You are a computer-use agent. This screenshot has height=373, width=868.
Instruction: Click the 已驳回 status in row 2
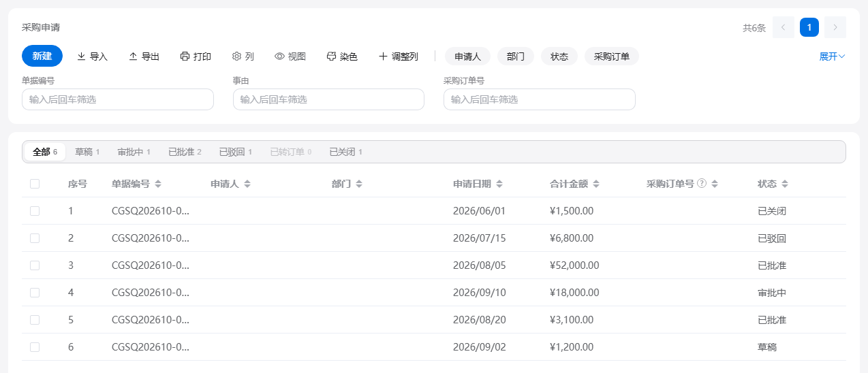(772, 238)
